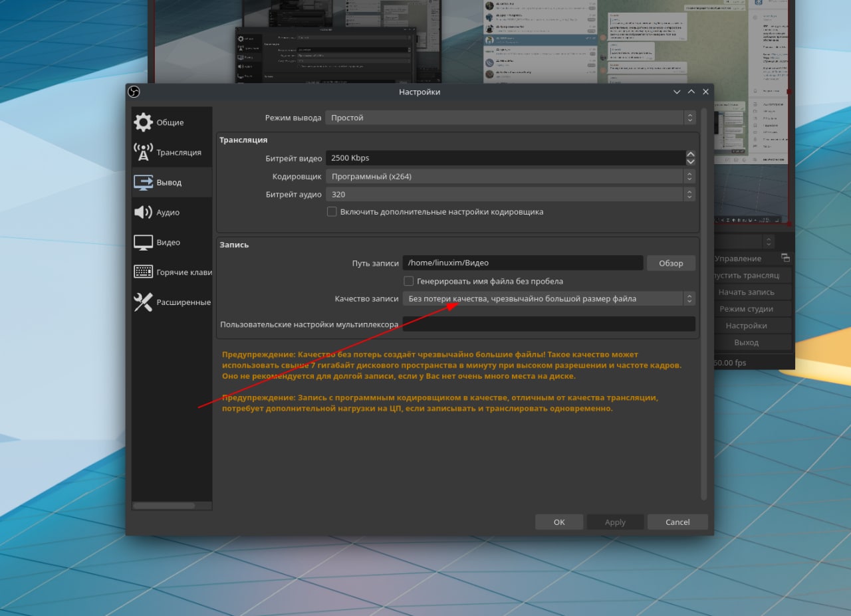
Task: Maximize the Настройки dialog
Action: pos(691,92)
